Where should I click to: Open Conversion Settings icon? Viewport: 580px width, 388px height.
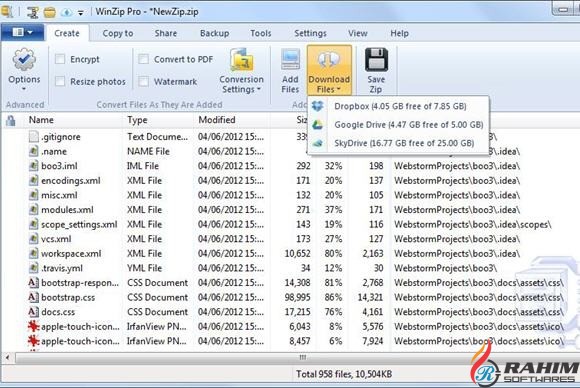(242, 59)
